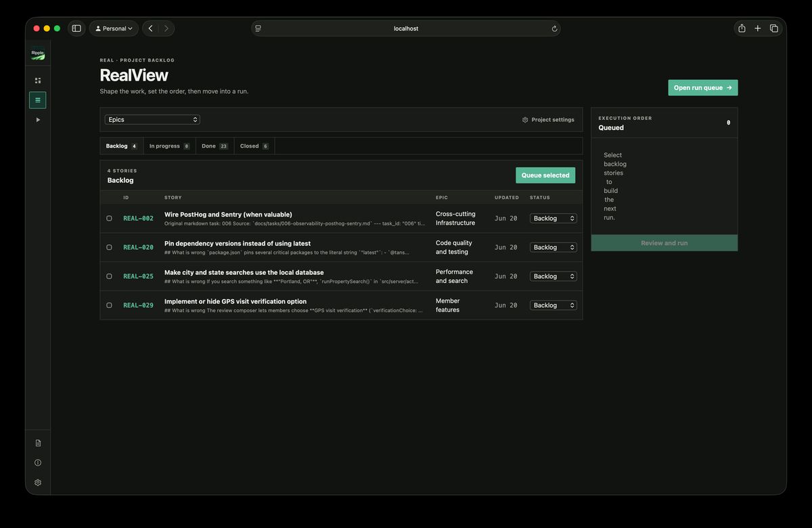Open the documents sidebar icon
812x528 pixels.
(38, 443)
